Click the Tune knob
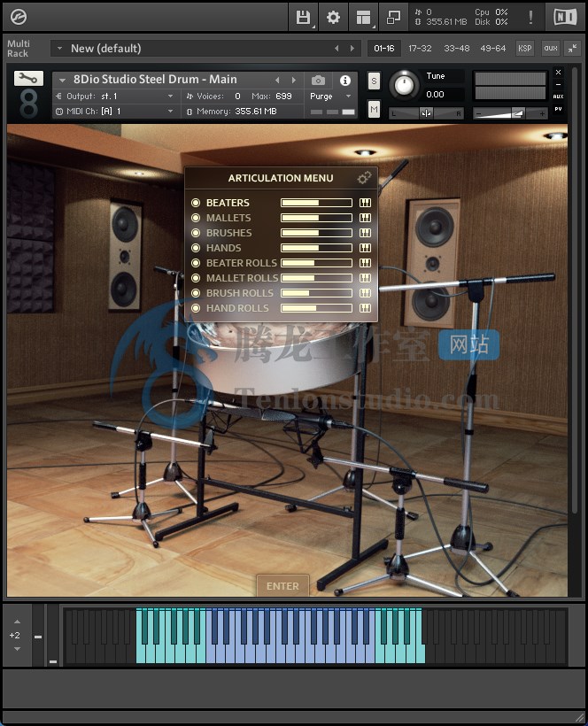 [404, 85]
